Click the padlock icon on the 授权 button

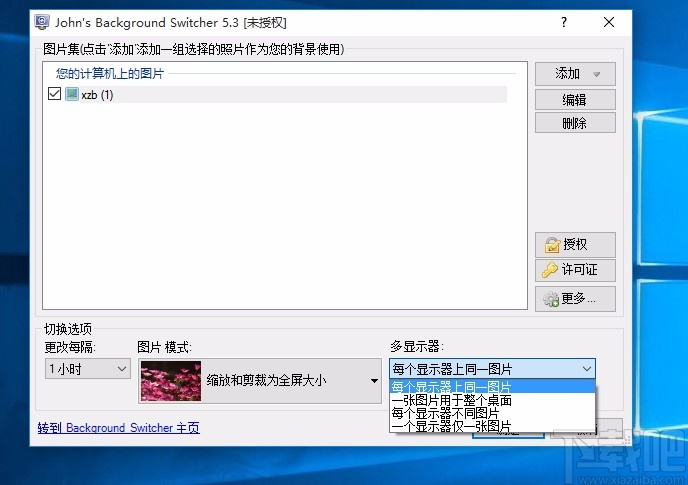552,245
